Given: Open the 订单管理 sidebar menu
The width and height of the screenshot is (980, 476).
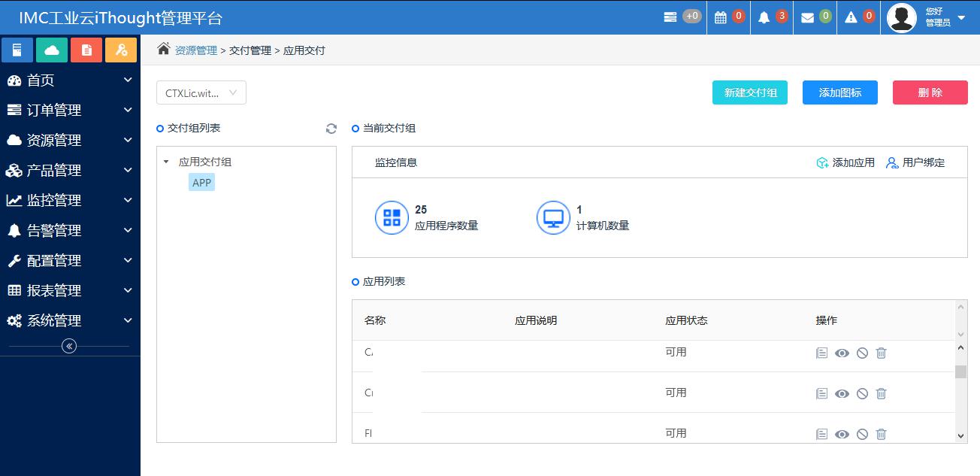Looking at the screenshot, I should click(x=70, y=111).
